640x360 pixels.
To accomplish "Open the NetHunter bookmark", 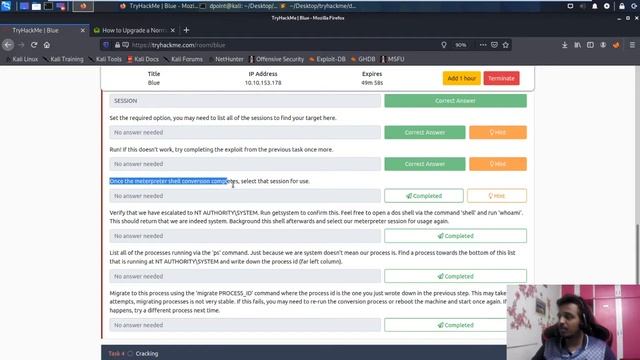I will (x=226, y=59).
